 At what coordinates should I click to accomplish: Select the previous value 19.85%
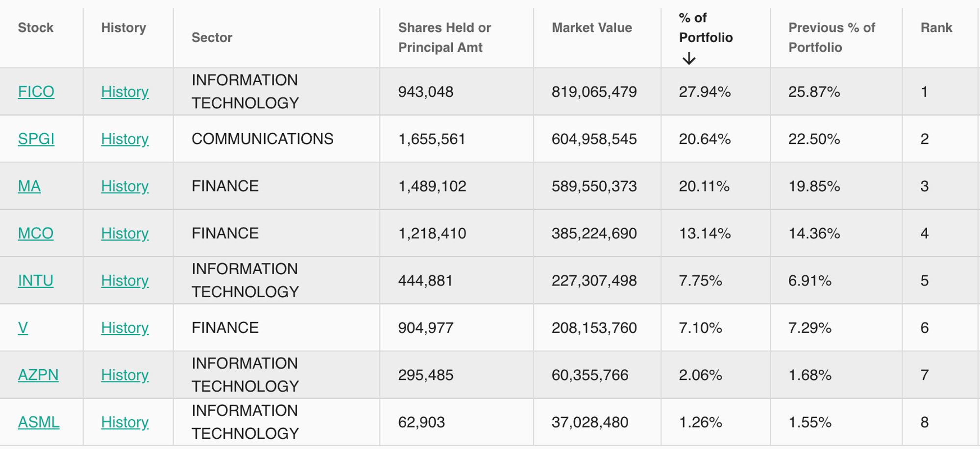(x=814, y=186)
